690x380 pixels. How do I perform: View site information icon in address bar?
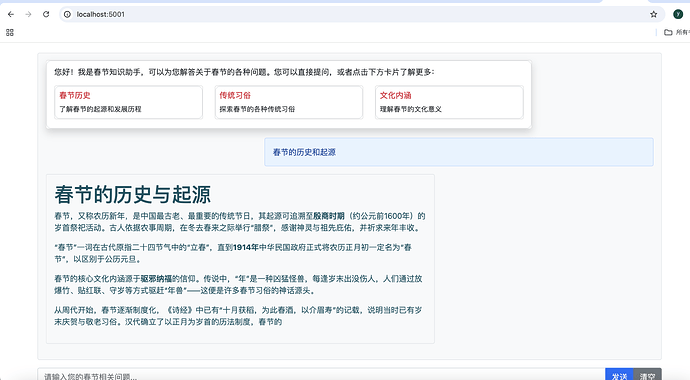tap(67, 15)
